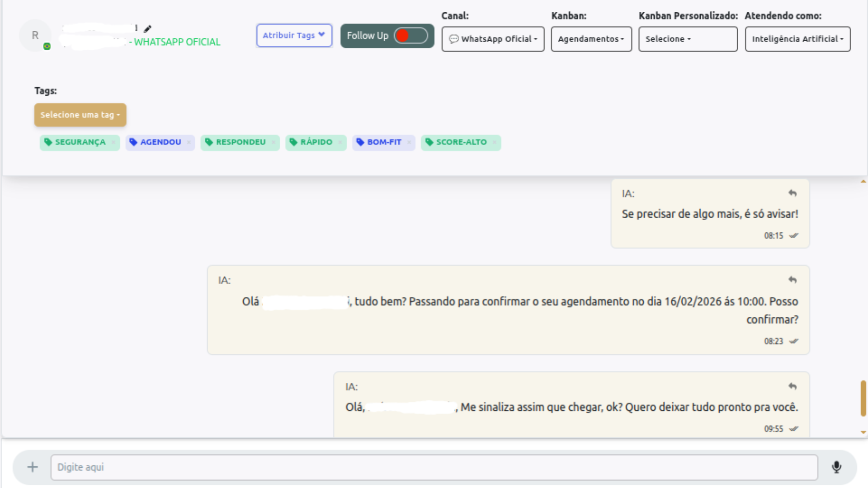Reply to the 08:23 confirmation message
Viewport: 868px width, 488px height.
pos(793,280)
